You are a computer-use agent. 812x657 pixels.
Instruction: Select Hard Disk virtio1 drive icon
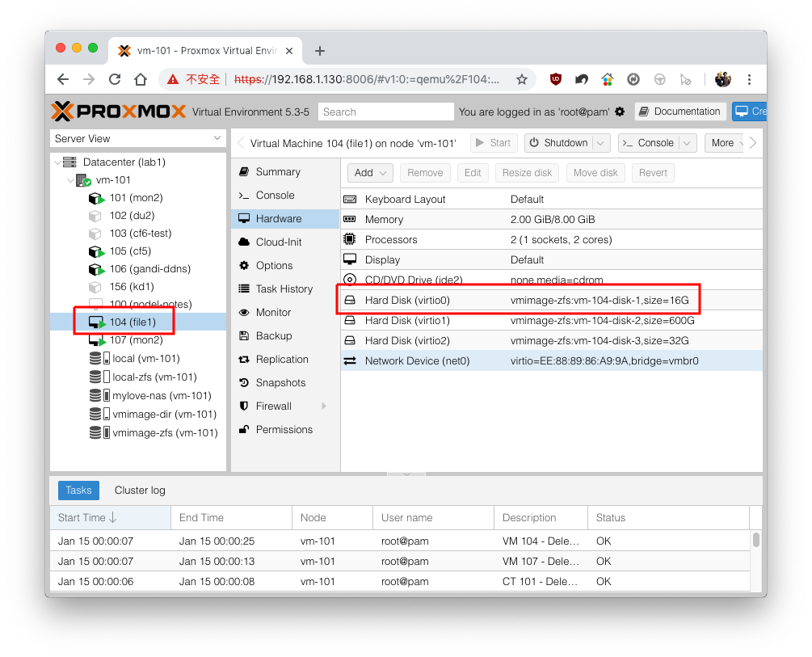click(x=350, y=321)
